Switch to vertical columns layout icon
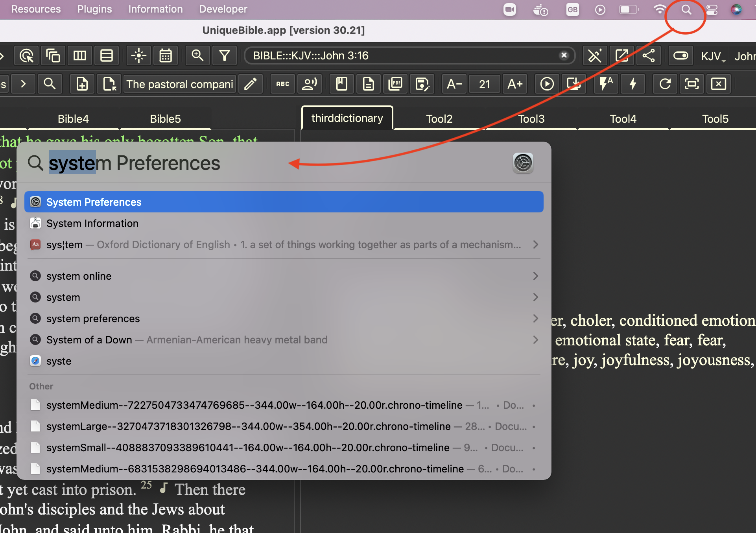The width and height of the screenshot is (756, 533). [80, 55]
